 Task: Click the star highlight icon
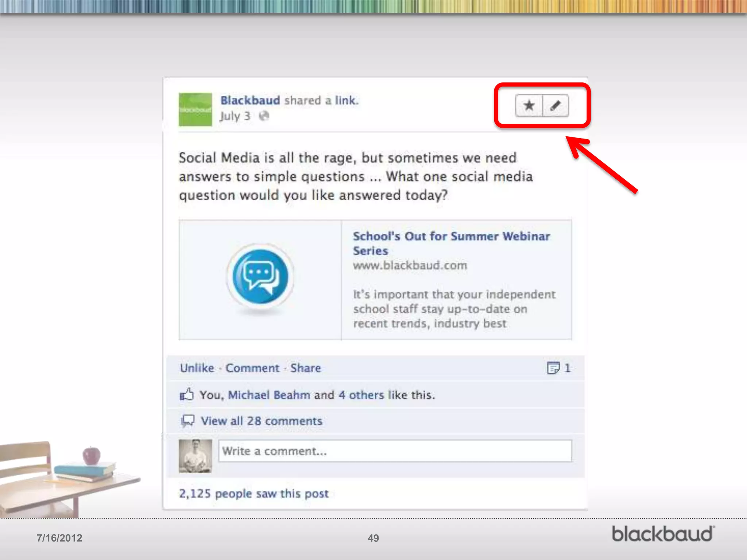pos(529,106)
